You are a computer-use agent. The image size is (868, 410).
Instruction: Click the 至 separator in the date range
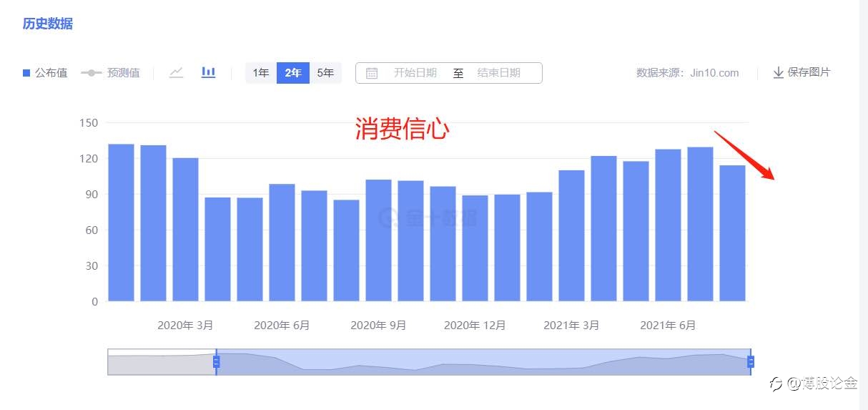click(458, 73)
